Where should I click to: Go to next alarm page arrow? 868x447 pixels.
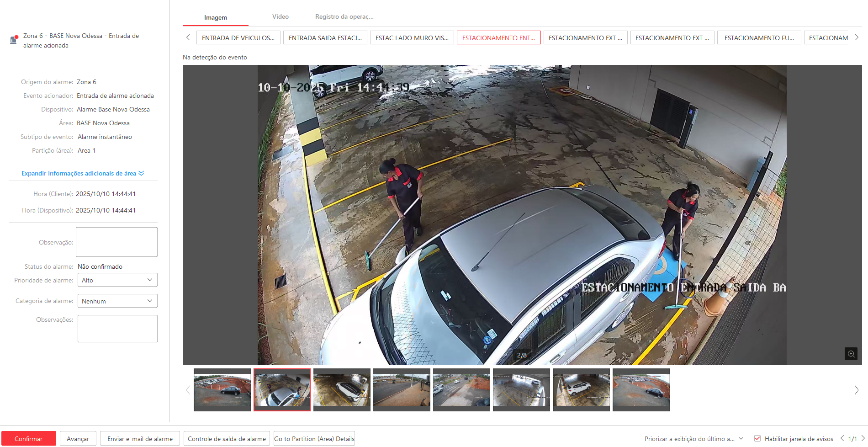coord(863,438)
